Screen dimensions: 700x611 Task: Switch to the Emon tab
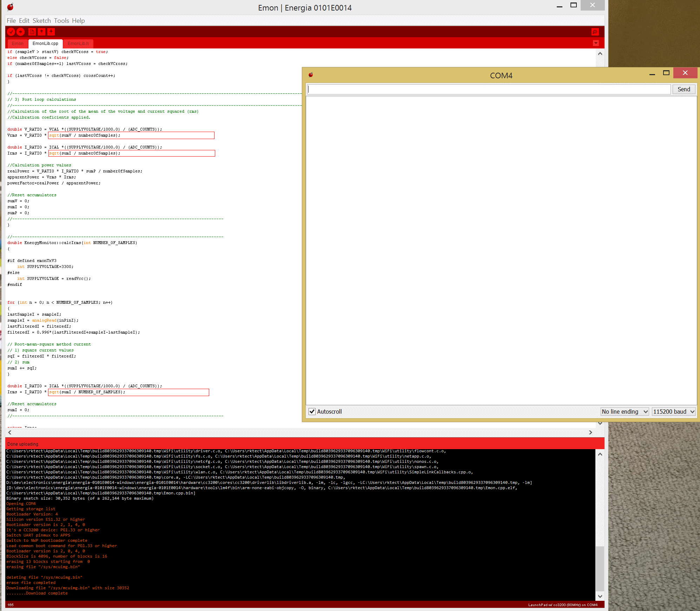(x=18, y=44)
